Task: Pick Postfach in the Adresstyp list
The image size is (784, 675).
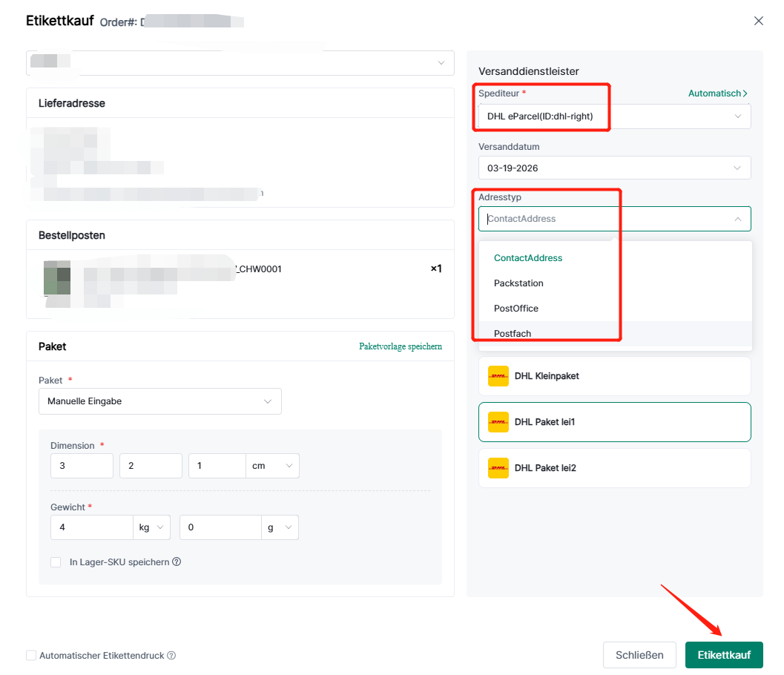Action: (x=513, y=334)
